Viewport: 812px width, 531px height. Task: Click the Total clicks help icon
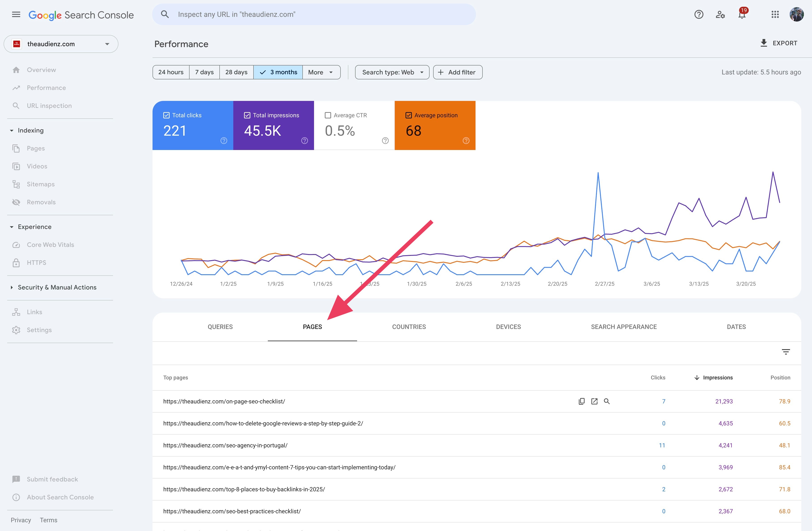[x=224, y=141]
